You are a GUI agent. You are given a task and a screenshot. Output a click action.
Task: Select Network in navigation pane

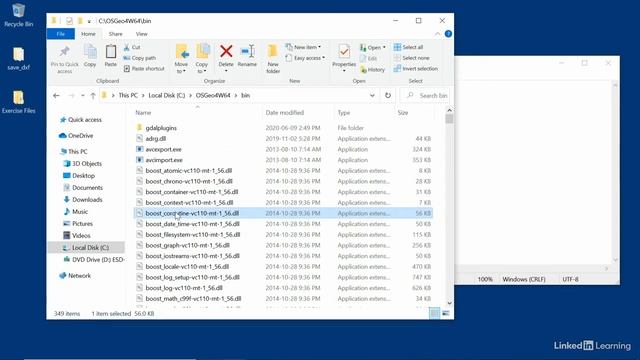75,276
